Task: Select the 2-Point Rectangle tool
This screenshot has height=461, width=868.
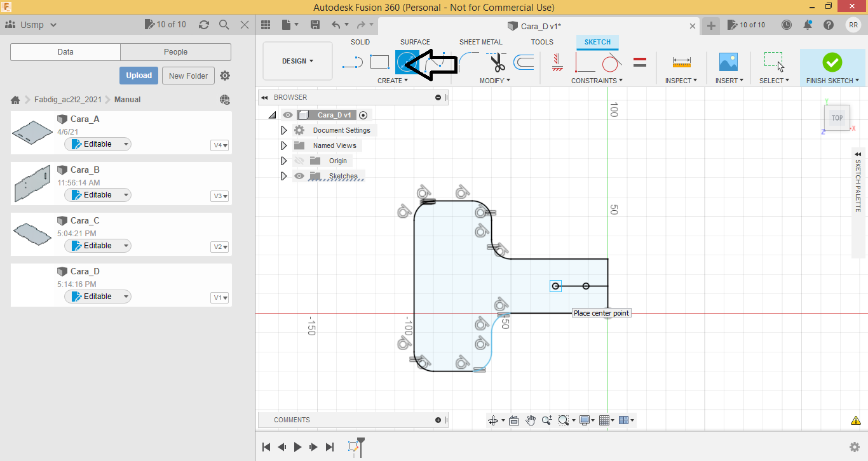Action: tap(379, 62)
